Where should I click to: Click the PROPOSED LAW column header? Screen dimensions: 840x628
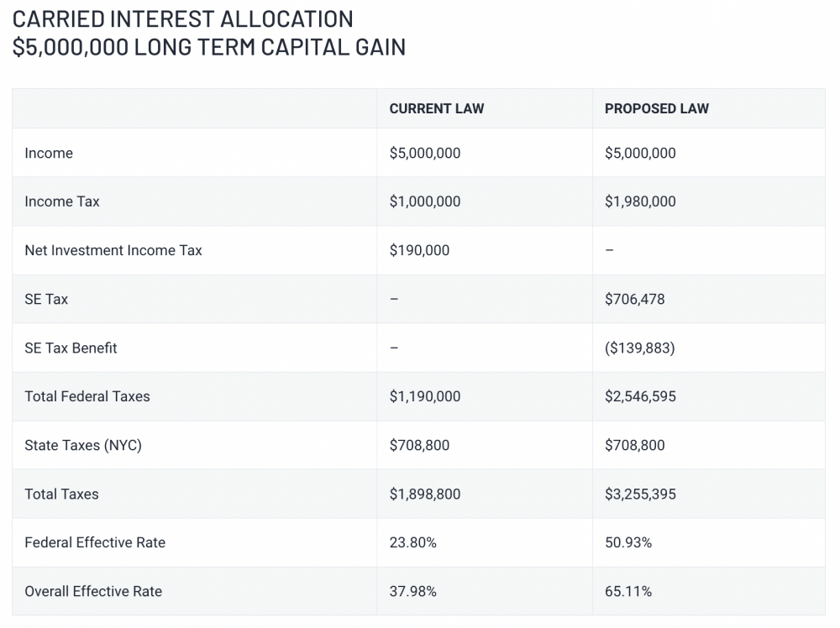[657, 108]
